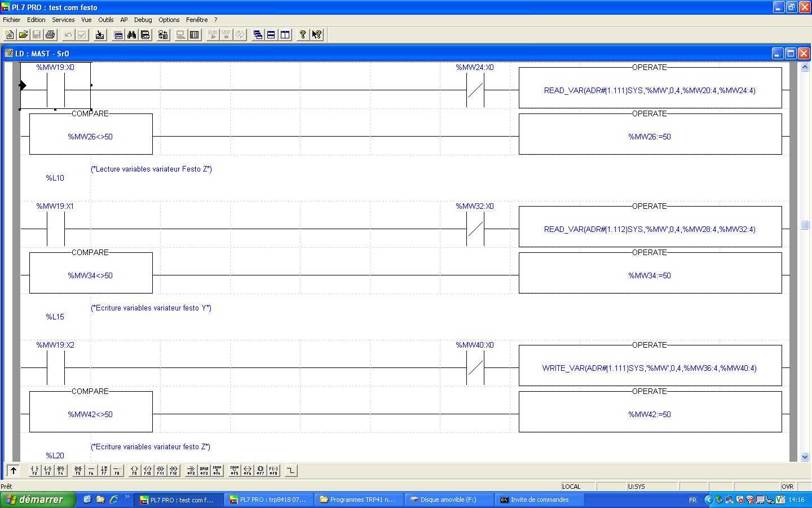Image resolution: width=812 pixels, height=508 pixels.
Task: Insert a horizontal link (F6)
Action: pyautogui.click(x=91, y=470)
